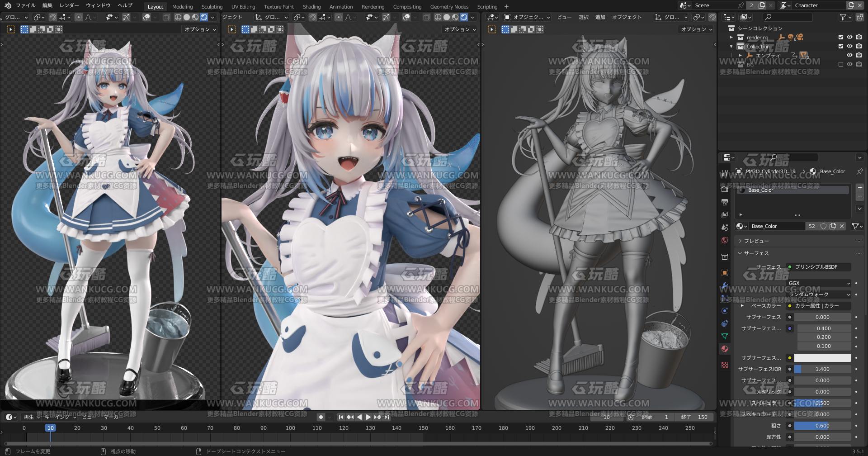Screen dimensions: 868x456
Task: Click the outliner filter funnel icon
Action: pos(844,17)
